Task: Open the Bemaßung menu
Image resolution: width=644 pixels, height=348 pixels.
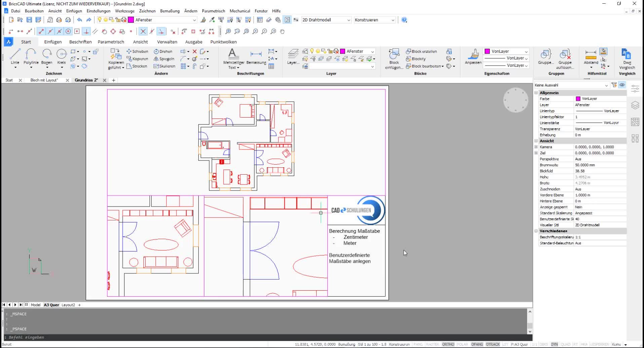Action: point(170,11)
